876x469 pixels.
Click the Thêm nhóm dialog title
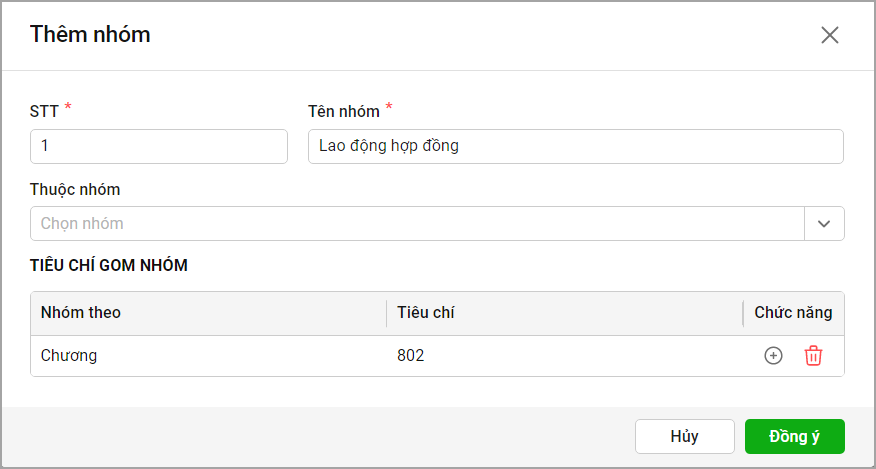(90, 34)
